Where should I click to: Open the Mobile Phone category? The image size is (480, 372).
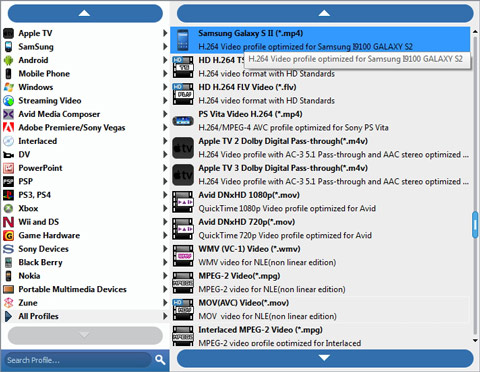click(85, 74)
